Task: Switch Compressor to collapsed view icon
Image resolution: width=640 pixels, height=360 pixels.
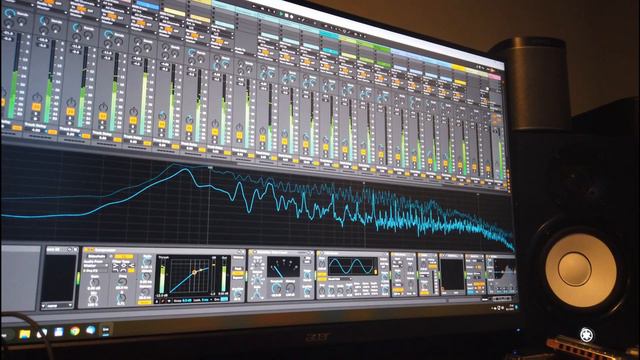Action: pyautogui.click(x=157, y=301)
